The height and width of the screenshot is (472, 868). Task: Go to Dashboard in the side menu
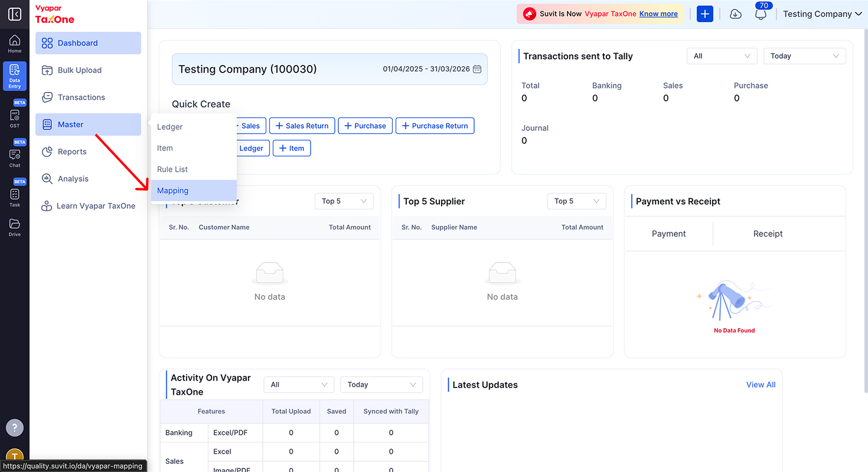pyautogui.click(x=88, y=43)
